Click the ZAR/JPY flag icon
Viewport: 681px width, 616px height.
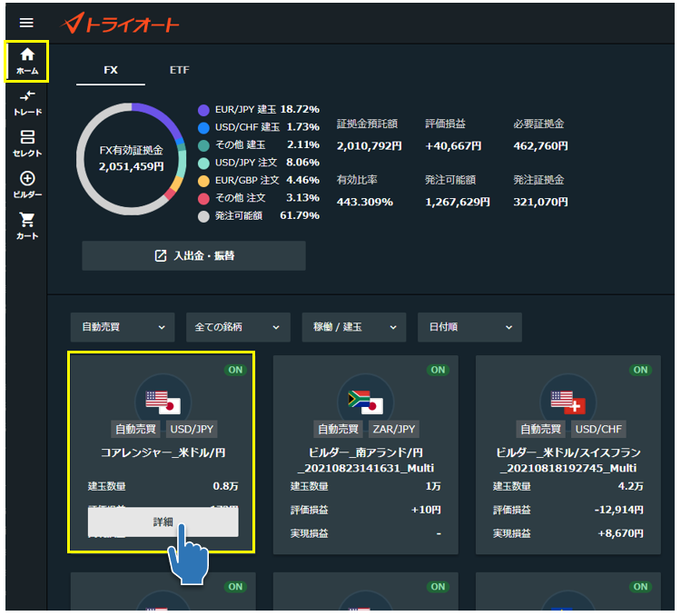pos(366,402)
